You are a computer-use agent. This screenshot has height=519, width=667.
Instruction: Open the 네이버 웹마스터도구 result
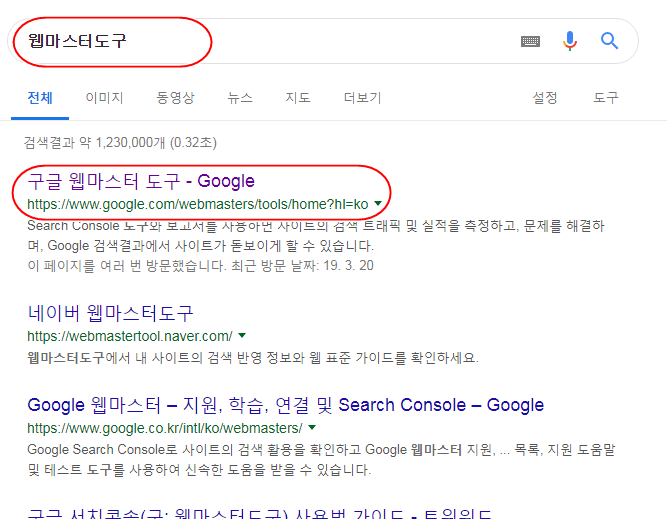(110, 314)
